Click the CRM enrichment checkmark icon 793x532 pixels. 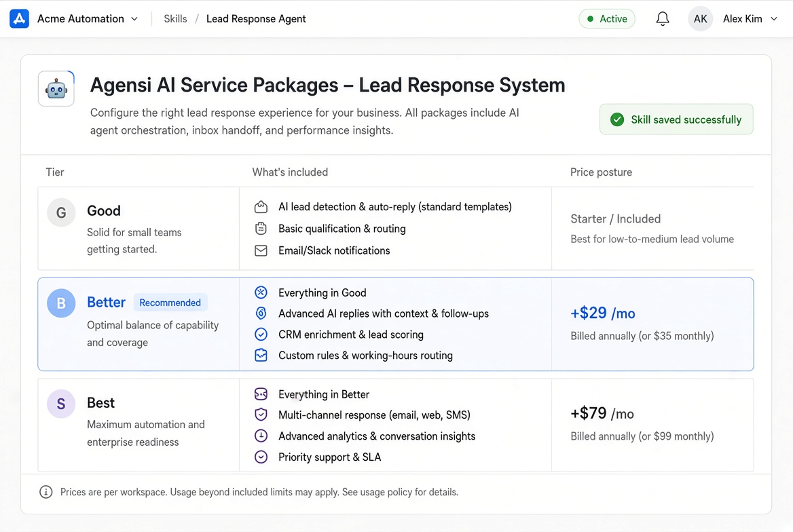pos(261,335)
